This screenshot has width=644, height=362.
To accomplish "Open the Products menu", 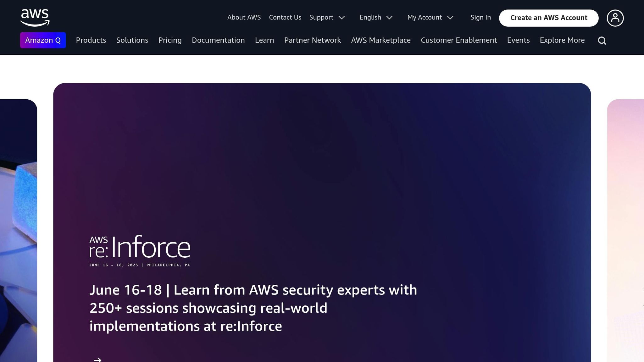I will click(91, 40).
